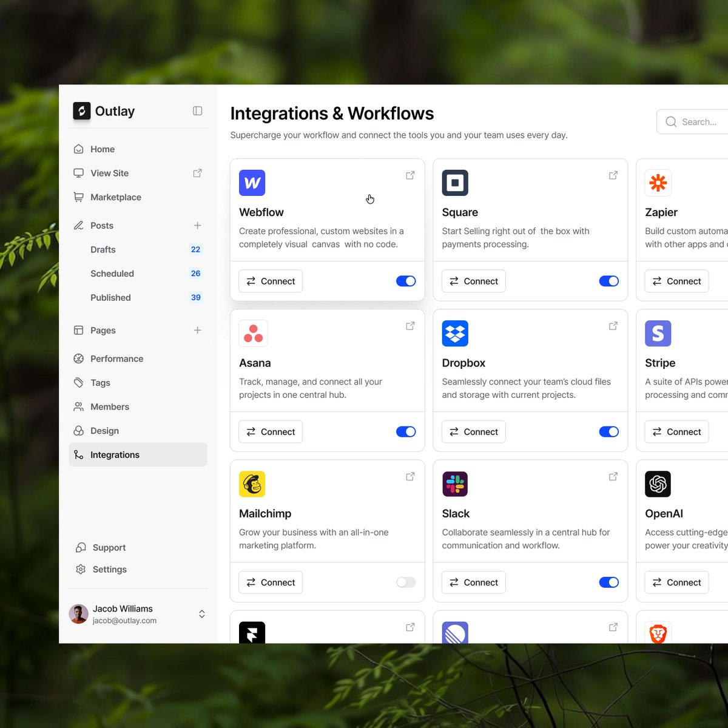This screenshot has width=728, height=728.
Task: Connect the OpenAI integration
Action: point(676,582)
